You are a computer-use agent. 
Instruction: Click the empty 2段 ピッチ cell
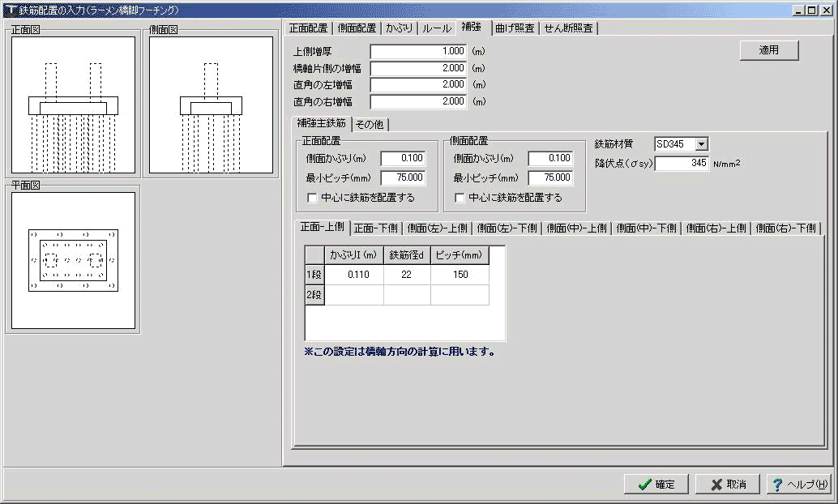(x=460, y=294)
